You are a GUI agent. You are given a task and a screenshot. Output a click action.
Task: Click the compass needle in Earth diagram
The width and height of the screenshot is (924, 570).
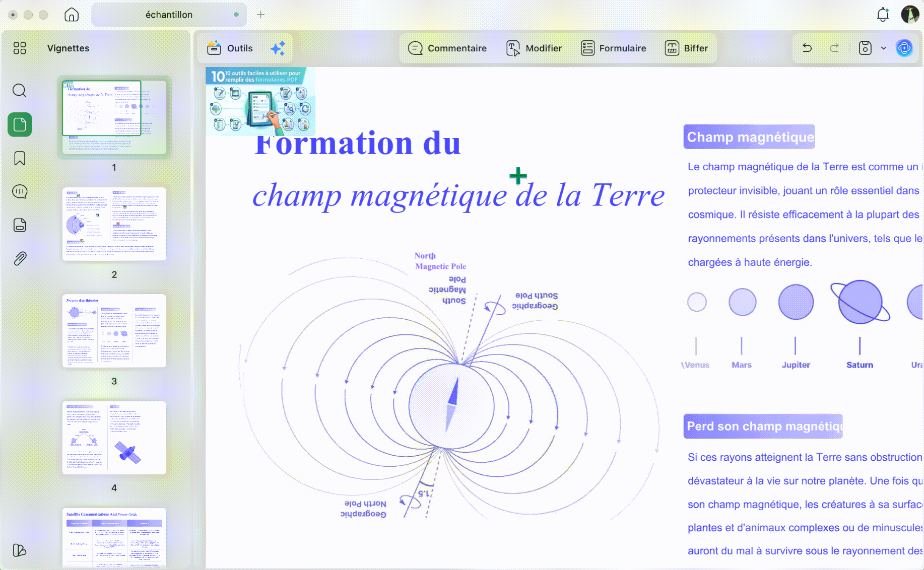pyautogui.click(x=452, y=405)
